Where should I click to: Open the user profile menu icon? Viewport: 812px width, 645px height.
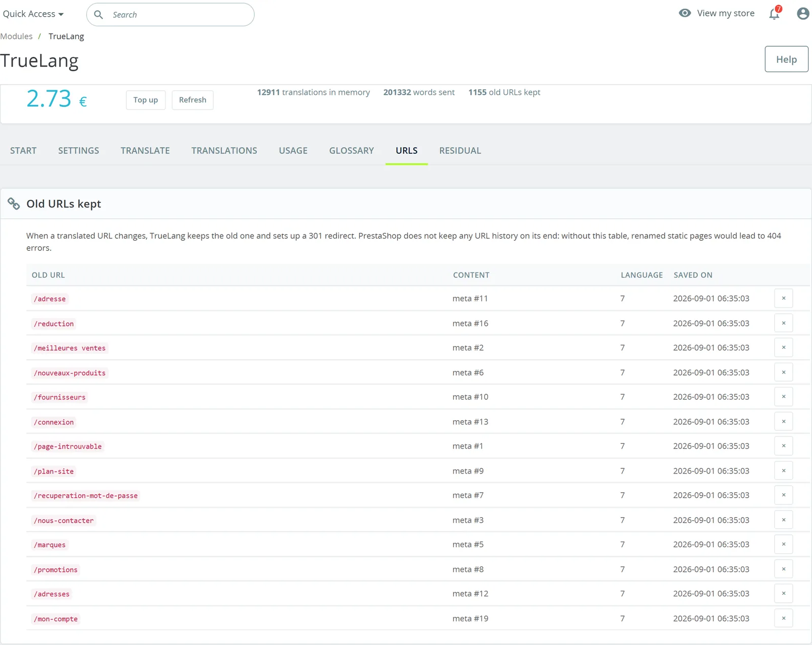click(x=803, y=13)
